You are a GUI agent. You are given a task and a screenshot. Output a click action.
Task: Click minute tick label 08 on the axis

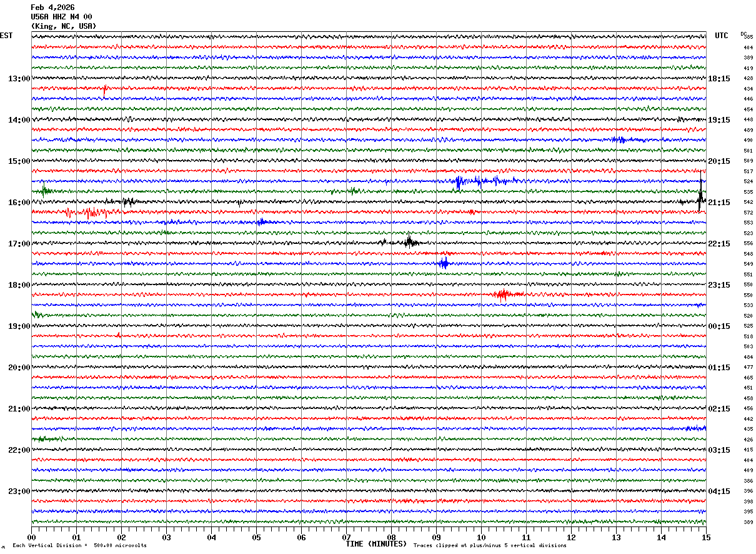pos(391,537)
